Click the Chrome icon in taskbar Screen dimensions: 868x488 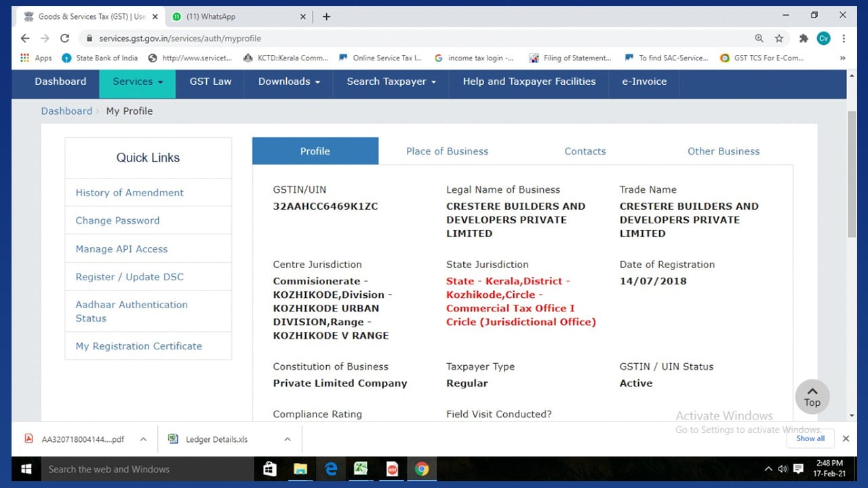(x=422, y=469)
